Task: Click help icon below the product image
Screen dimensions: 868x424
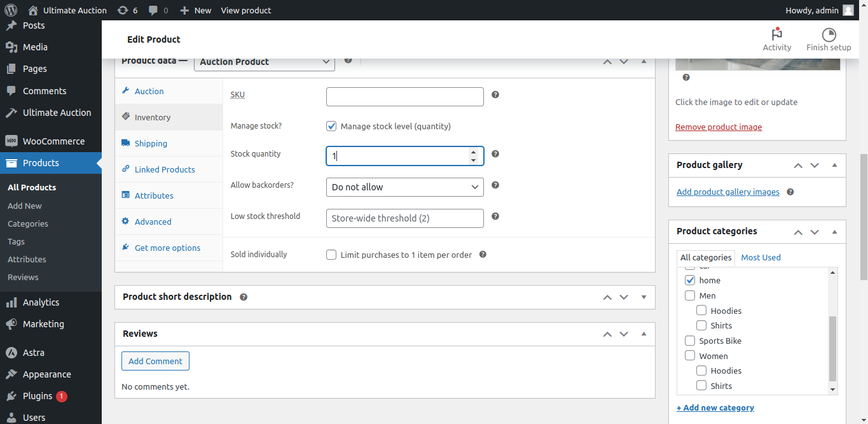Action: coord(686,78)
